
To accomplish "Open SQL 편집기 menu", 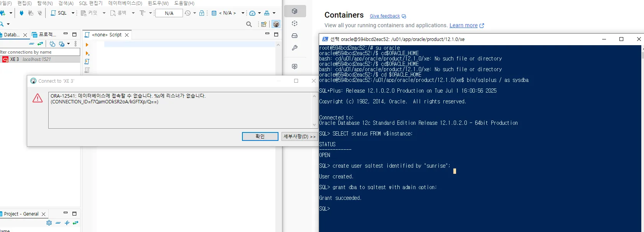I will pos(91,3).
